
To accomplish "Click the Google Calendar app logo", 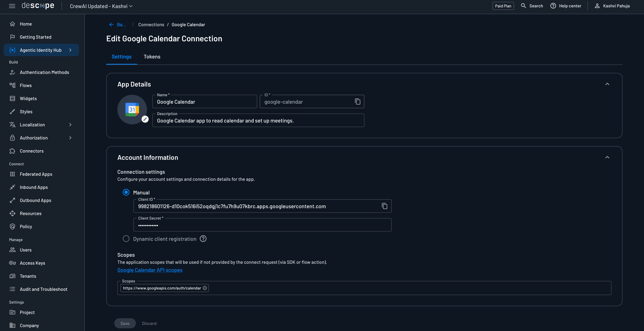I will [132, 109].
